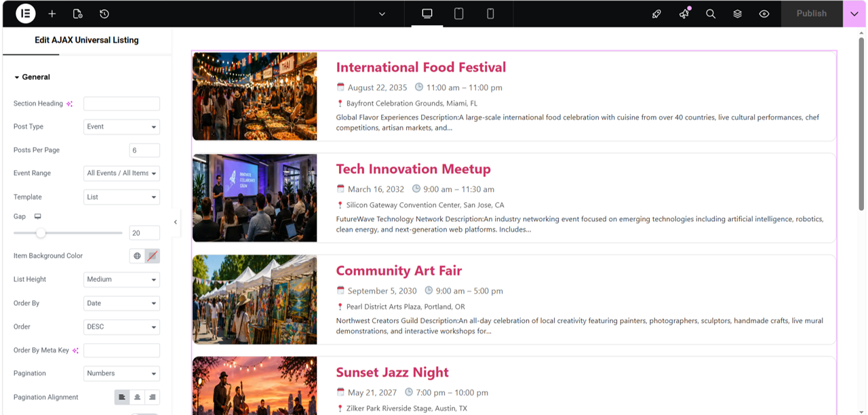Click the Community Art Fair thumbnail
The height and width of the screenshot is (415, 868).
click(x=255, y=300)
